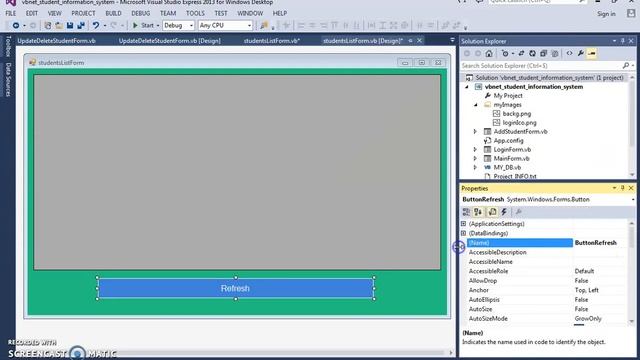The width and height of the screenshot is (640, 360).
Task: Click Events lightning icon in Properties
Action: (504, 212)
